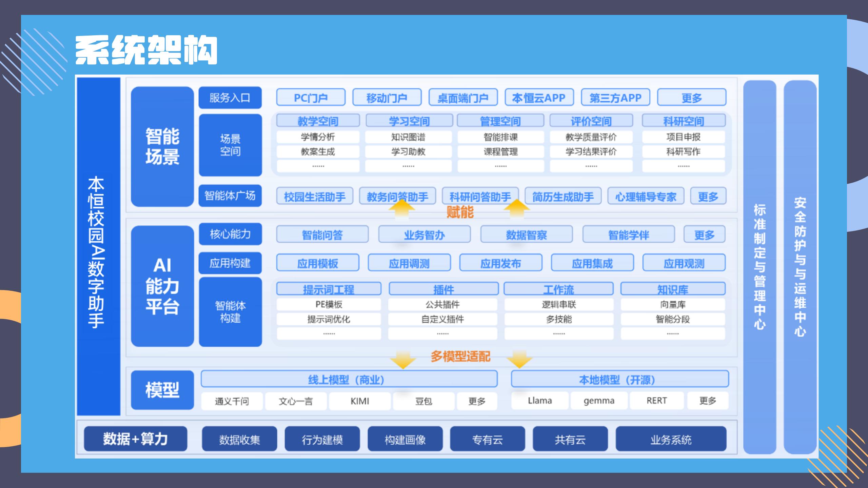Click the 学习空间 header

(409, 121)
